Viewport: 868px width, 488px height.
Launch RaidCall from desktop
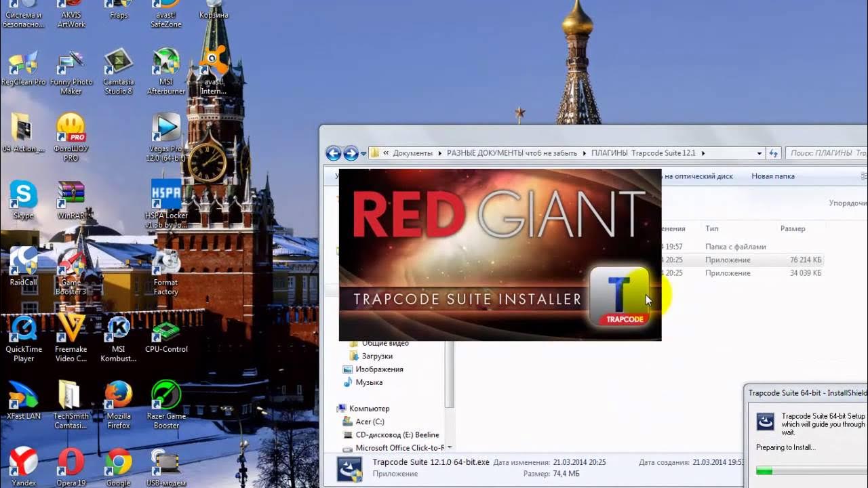click(23, 267)
